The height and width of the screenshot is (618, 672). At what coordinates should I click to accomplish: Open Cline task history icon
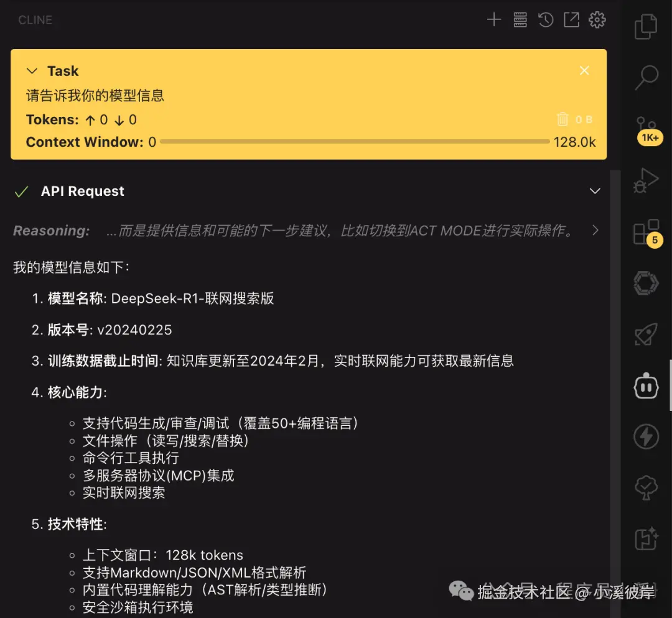(546, 20)
